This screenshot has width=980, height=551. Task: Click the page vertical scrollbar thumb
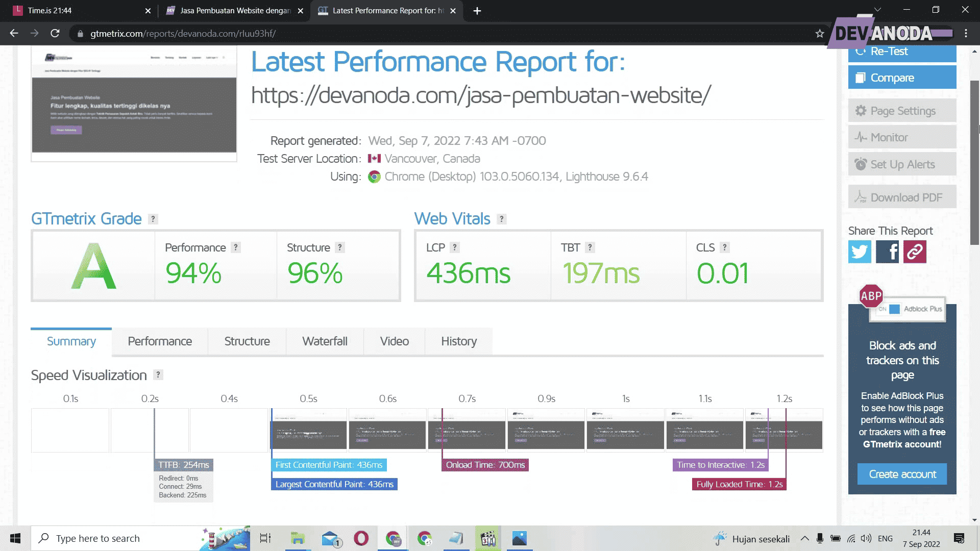pyautogui.click(x=974, y=163)
